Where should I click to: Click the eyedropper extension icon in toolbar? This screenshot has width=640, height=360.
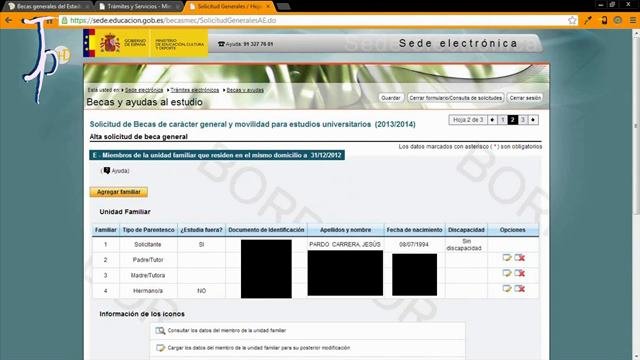(x=588, y=20)
